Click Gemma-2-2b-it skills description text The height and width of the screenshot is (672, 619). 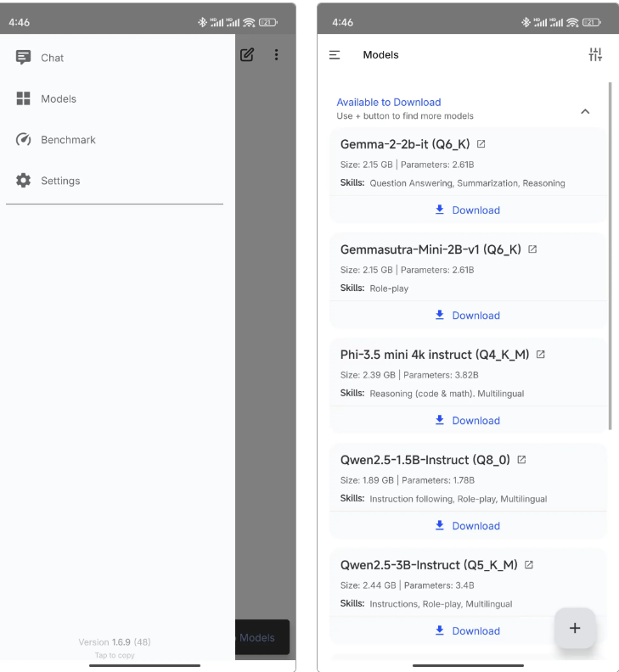point(467,183)
